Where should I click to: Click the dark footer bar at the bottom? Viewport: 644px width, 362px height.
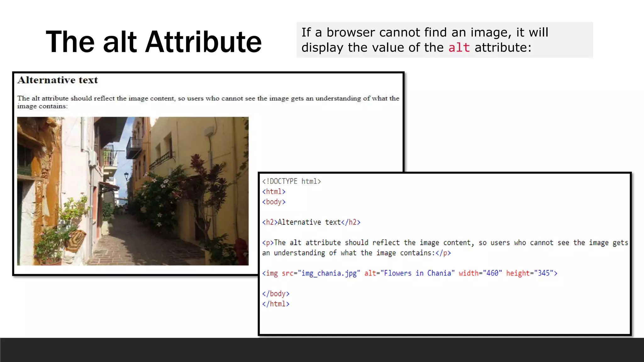[x=322, y=350]
